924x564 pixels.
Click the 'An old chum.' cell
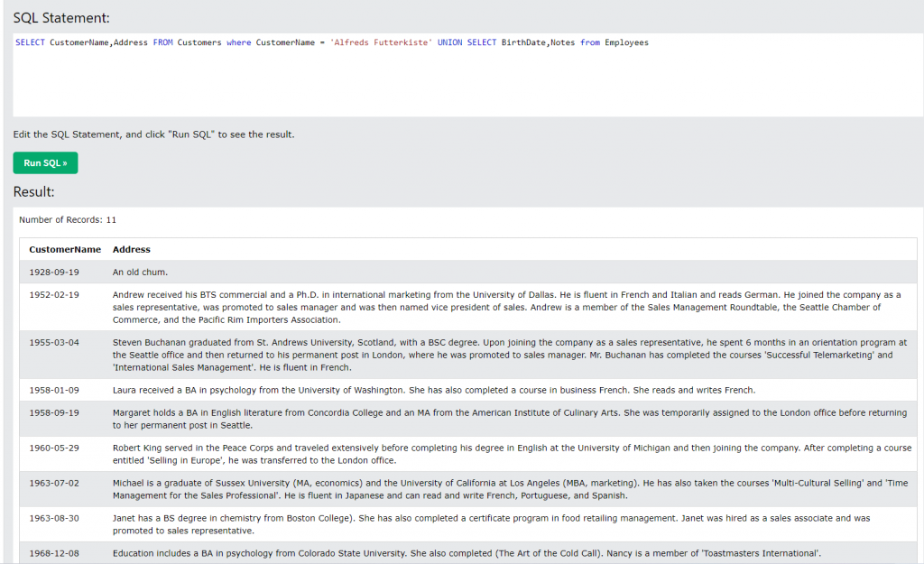140,273
